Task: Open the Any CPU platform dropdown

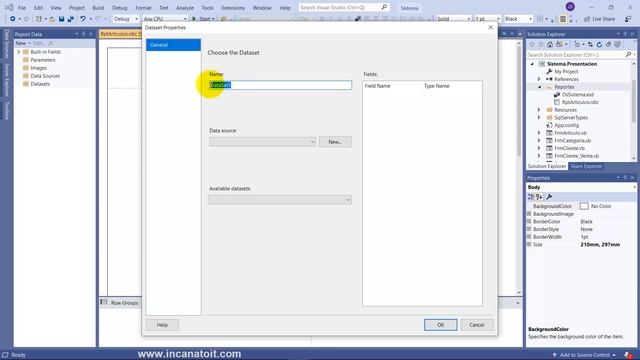Action: 185,19
